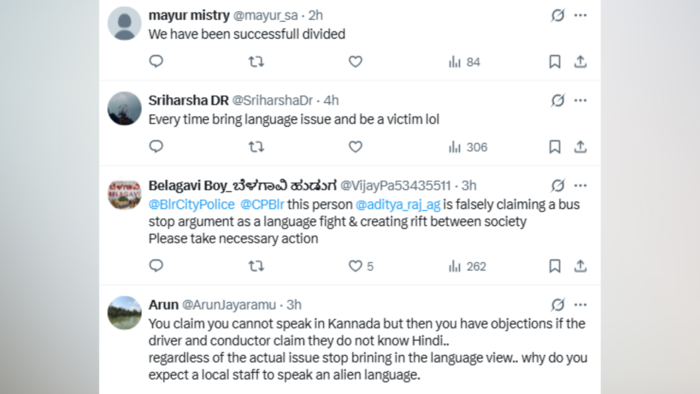Reply to mayur mistry's tweet
The width and height of the screenshot is (700, 394).
(x=156, y=61)
